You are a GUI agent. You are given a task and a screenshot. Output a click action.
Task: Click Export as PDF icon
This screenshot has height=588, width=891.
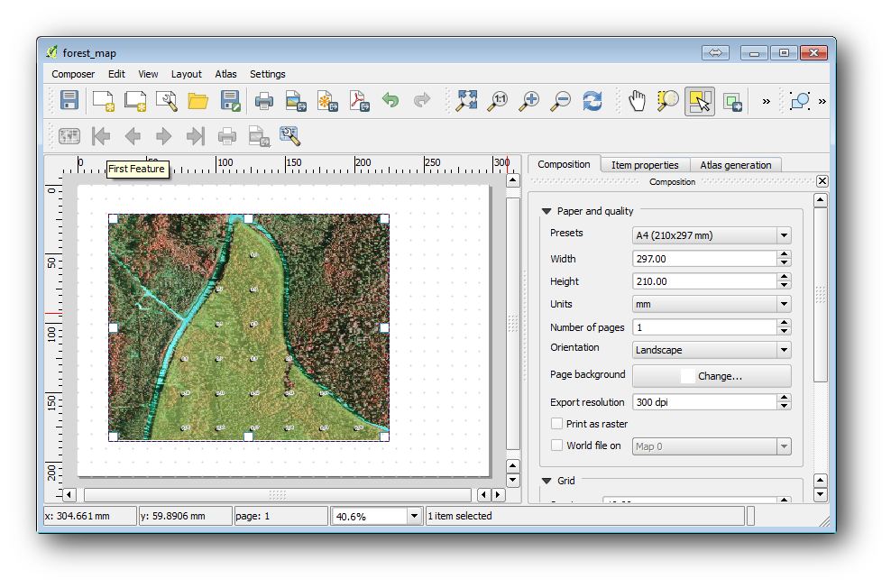pyautogui.click(x=360, y=101)
